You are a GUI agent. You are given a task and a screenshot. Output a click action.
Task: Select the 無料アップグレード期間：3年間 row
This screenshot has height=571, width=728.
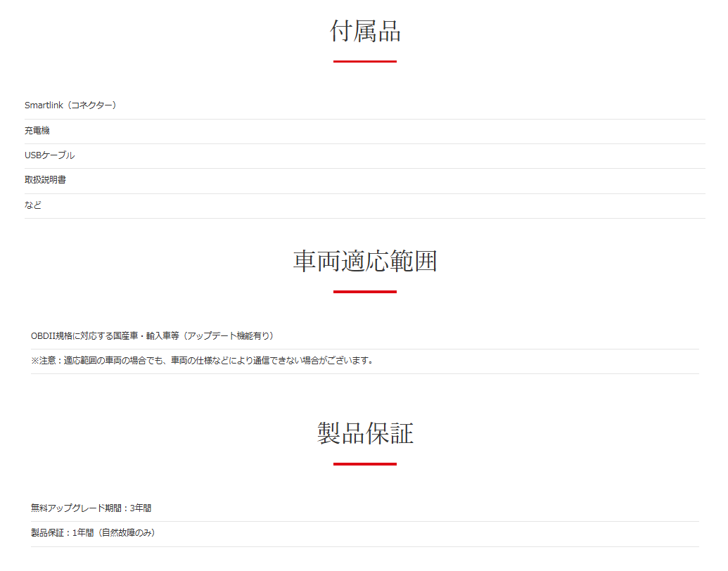click(365, 508)
